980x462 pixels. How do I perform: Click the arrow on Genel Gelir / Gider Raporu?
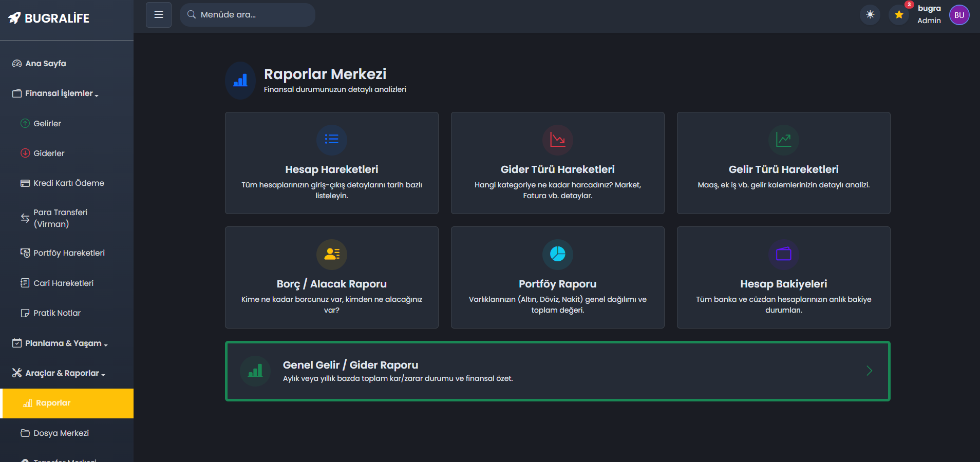point(869,371)
